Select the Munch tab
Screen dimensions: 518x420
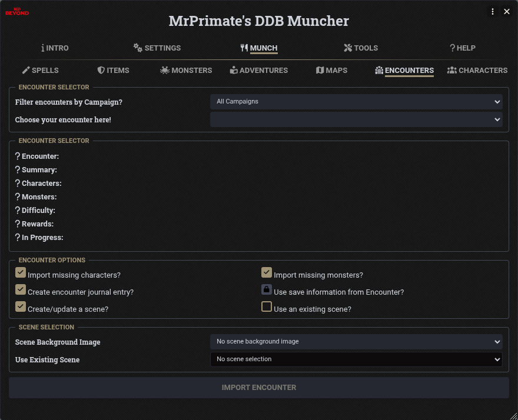coord(258,48)
